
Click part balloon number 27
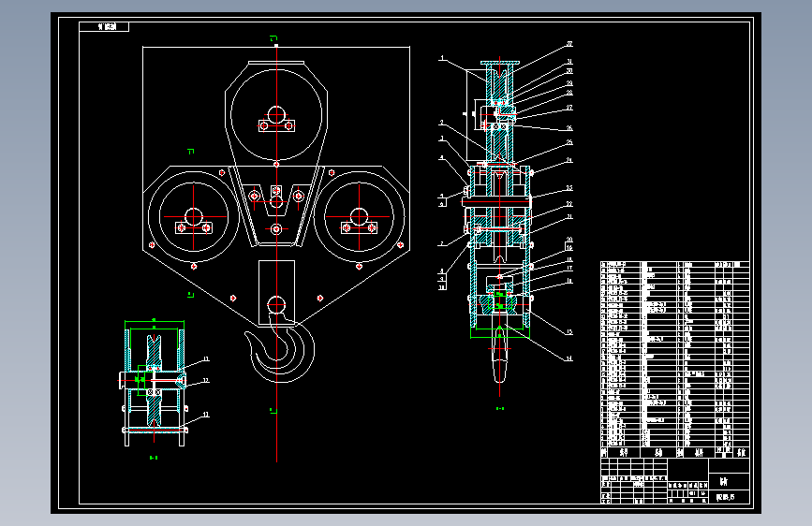pos(569,108)
